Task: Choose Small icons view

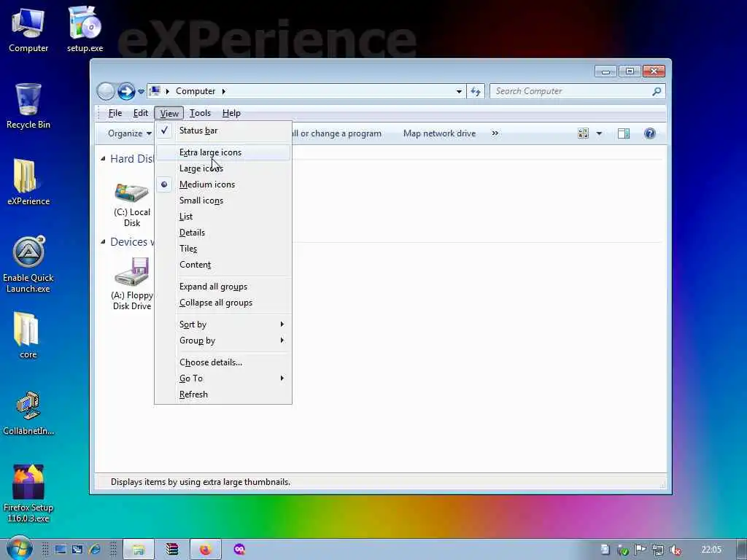Action: pos(223,201)
